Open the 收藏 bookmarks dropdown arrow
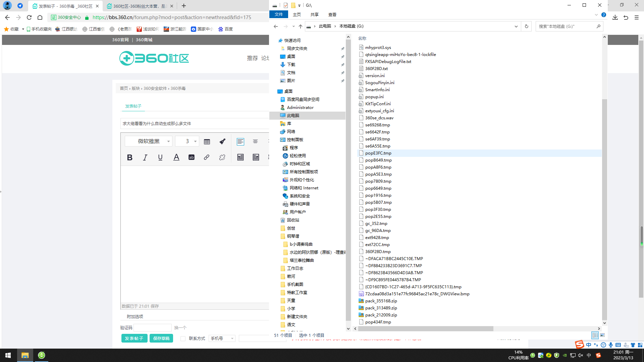 [23, 29]
